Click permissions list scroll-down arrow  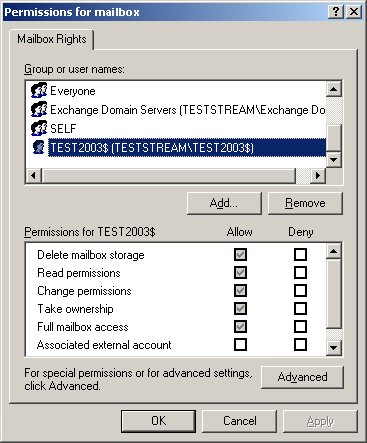tap(334, 348)
